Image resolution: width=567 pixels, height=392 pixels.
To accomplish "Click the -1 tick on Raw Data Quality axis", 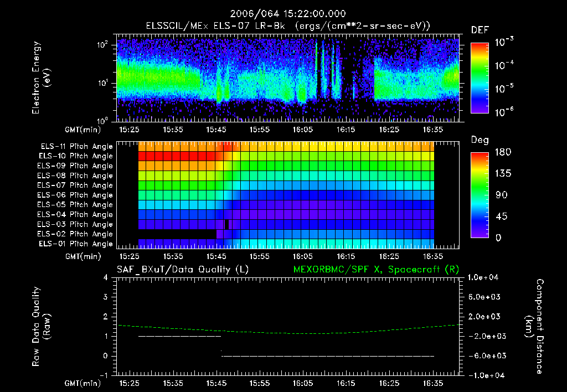I will [104, 375].
